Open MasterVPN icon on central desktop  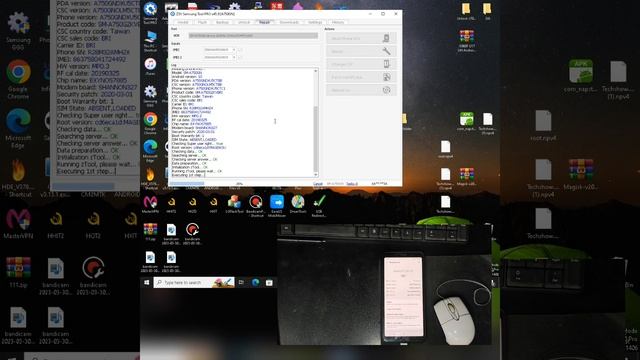(x=150, y=204)
